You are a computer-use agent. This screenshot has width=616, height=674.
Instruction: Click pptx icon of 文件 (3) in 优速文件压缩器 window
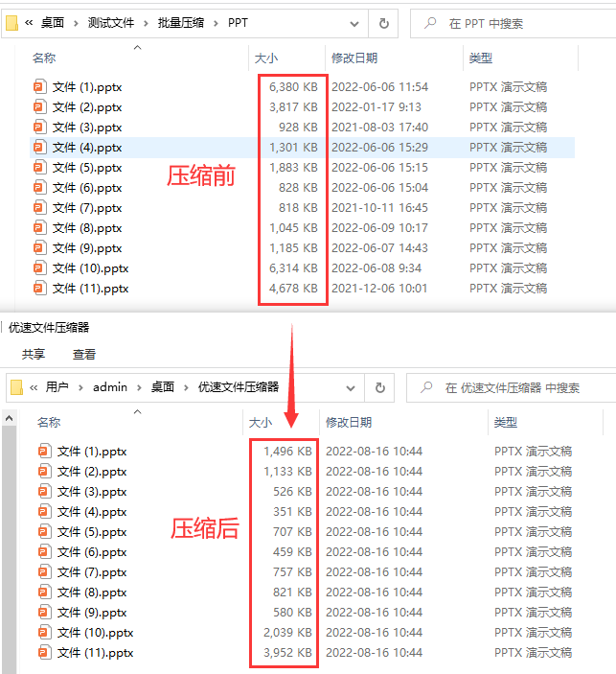point(45,491)
